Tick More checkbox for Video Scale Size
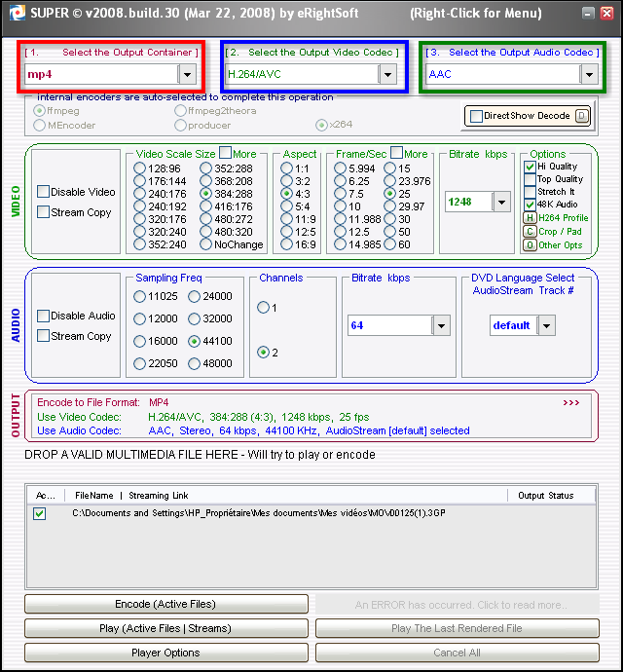The height and width of the screenshot is (672, 623). point(225,153)
